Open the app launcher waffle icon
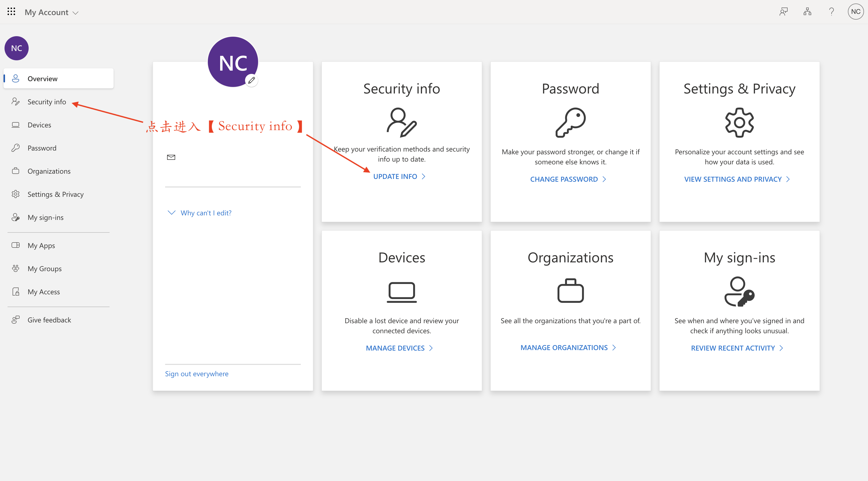The height and width of the screenshot is (481, 868). click(11, 12)
